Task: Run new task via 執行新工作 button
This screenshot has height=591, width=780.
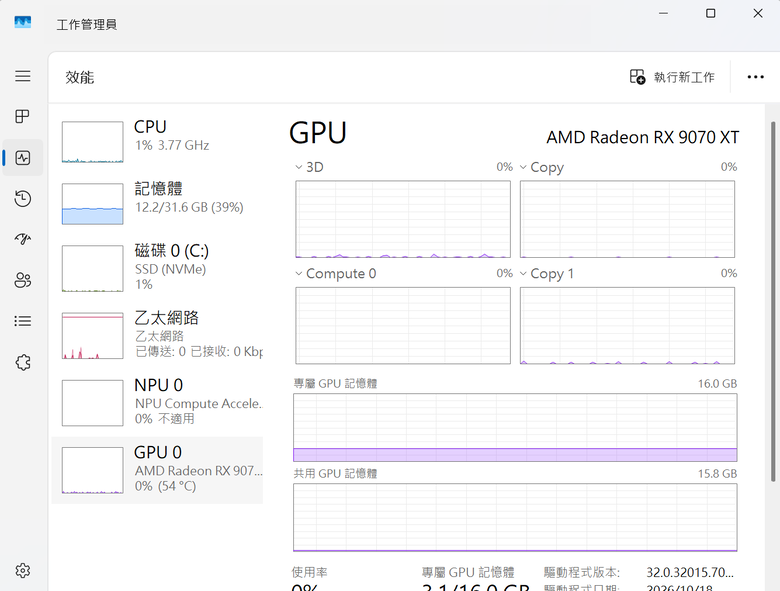Action: pyautogui.click(x=672, y=77)
